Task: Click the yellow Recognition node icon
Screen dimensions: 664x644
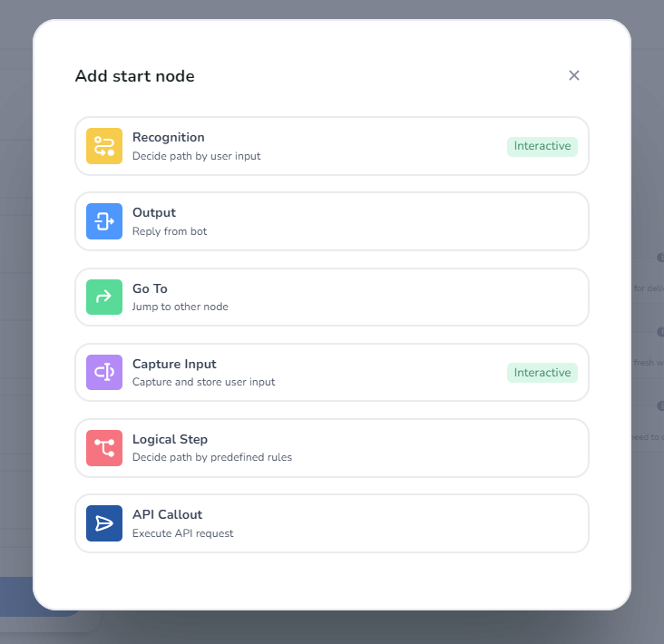Action: [104, 146]
